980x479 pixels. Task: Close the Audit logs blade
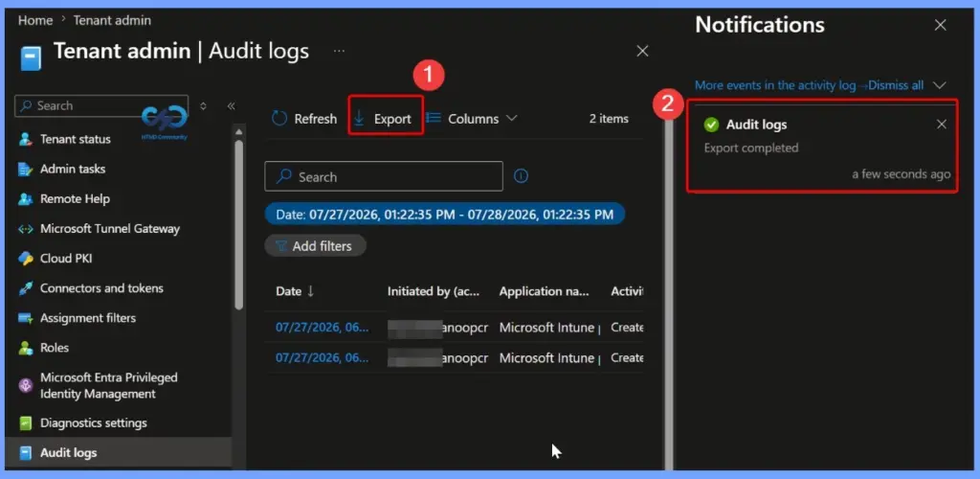(x=642, y=52)
